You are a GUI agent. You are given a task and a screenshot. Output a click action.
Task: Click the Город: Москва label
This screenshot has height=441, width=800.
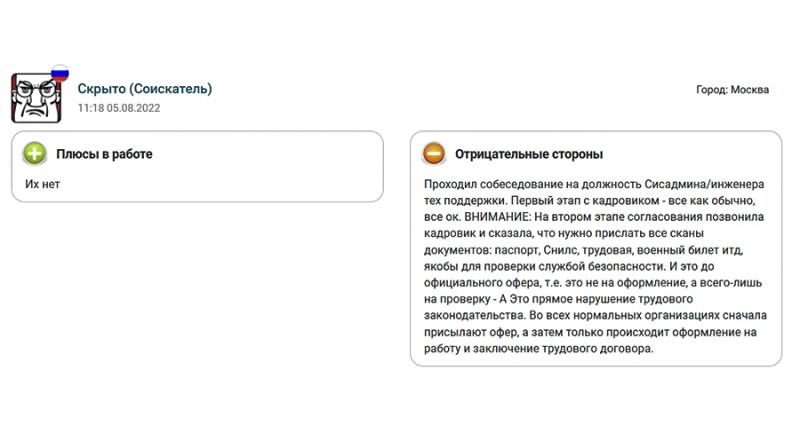point(732,90)
